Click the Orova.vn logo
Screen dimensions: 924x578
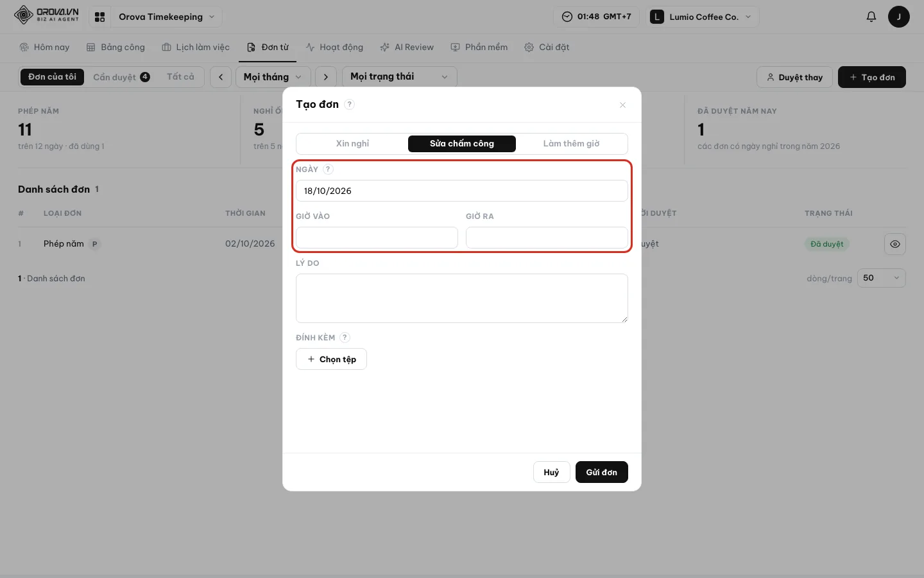tap(46, 15)
